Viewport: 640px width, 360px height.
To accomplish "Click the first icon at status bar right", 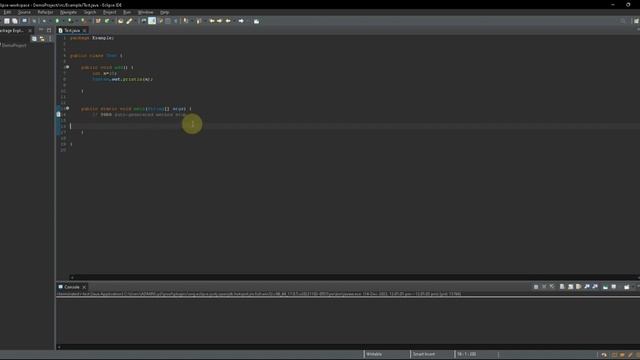I will pyautogui.click(x=604, y=355).
